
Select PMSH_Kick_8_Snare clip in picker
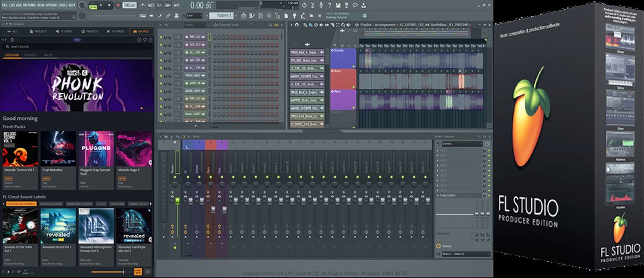click(x=307, y=52)
